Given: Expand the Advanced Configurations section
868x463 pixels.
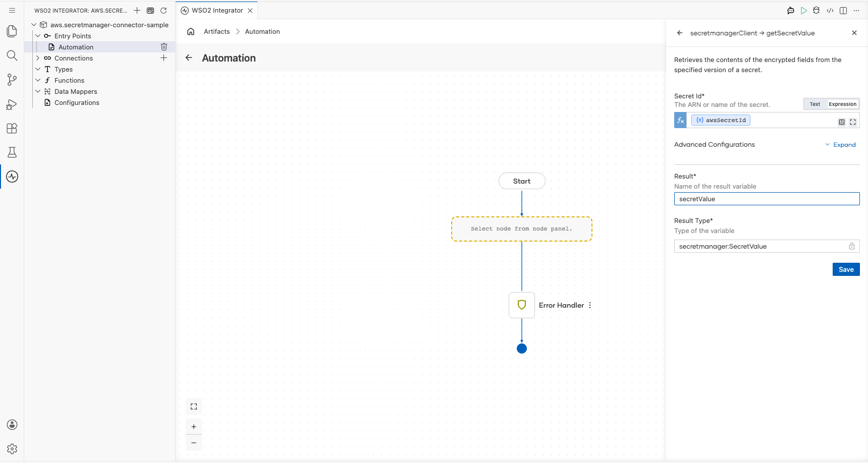Looking at the screenshot, I should pos(841,145).
